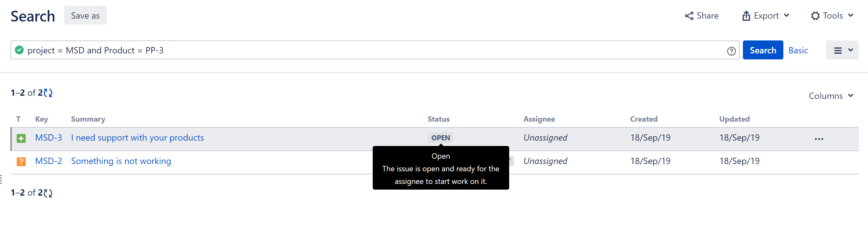Expand the Columns chooser
The image size is (868, 225).
point(831,96)
